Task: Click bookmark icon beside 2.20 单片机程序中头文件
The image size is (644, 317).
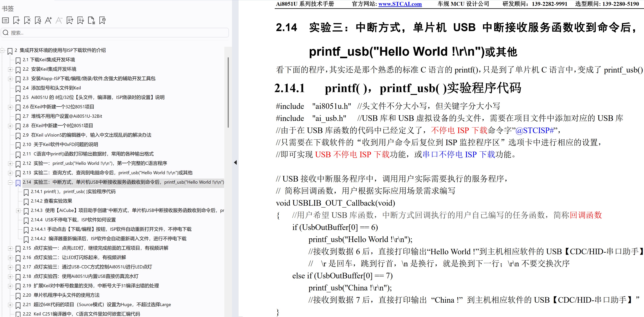Action: coord(18,296)
